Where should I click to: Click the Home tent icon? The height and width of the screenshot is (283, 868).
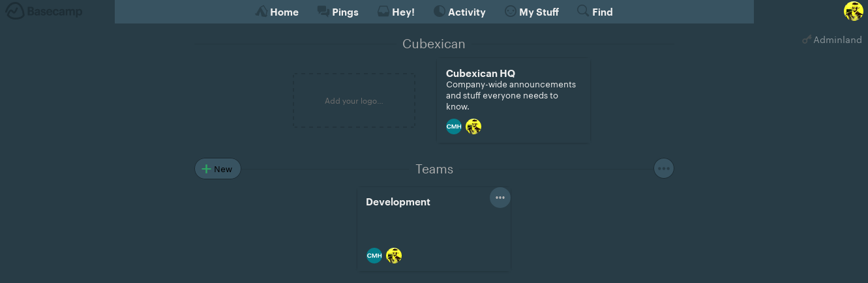click(x=261, y=12)
